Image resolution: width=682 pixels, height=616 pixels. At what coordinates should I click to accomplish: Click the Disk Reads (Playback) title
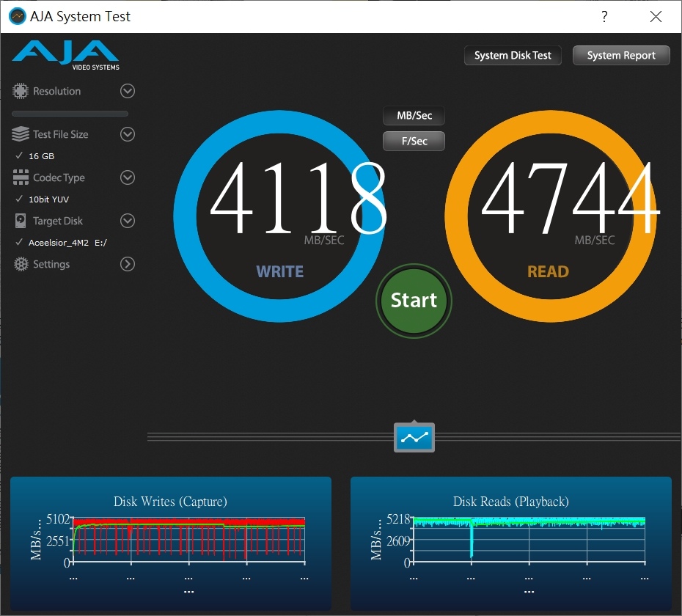(511, 502)
